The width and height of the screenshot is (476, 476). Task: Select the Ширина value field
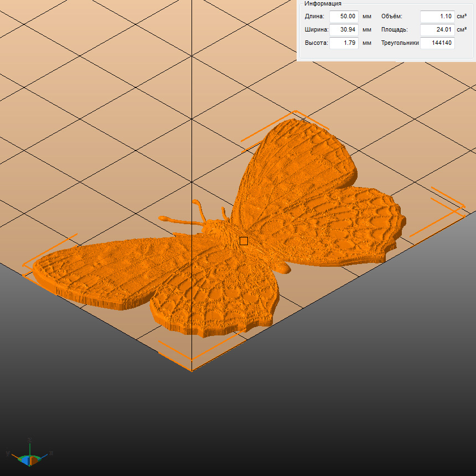344,30
